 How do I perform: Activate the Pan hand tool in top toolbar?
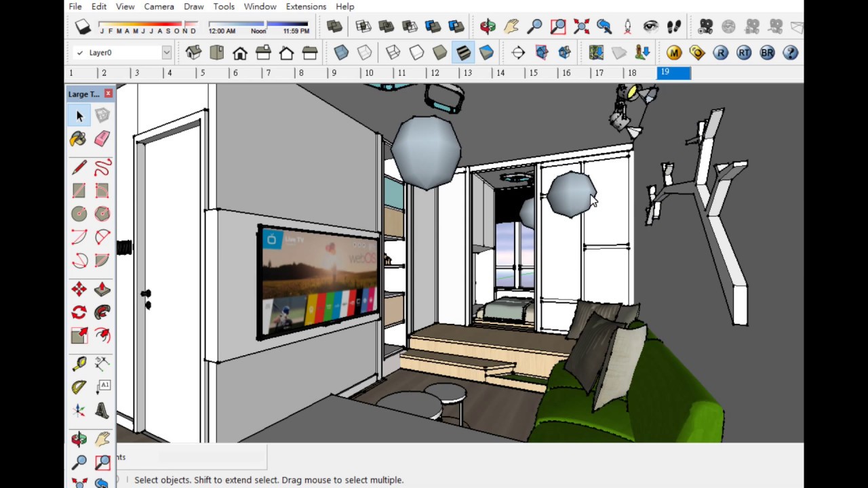pyautogui.click(x=511, y=27)
